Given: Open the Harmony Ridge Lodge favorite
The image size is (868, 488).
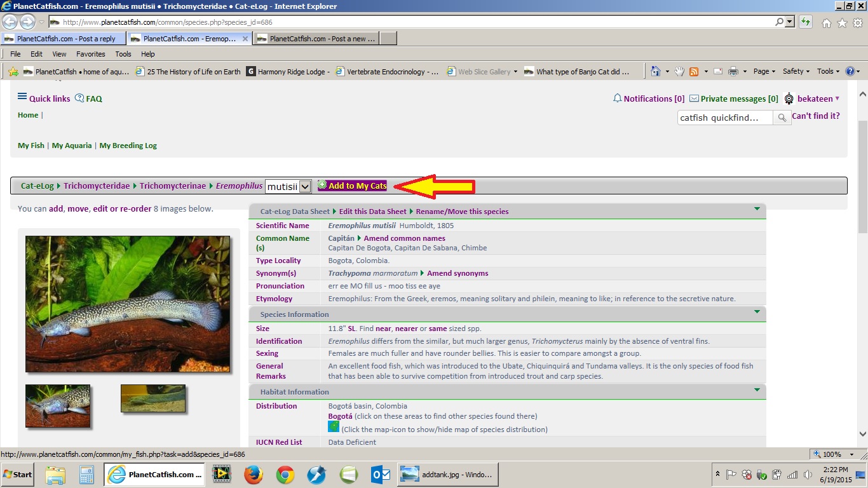Looking at the screenshot, I should click(288, 72).
